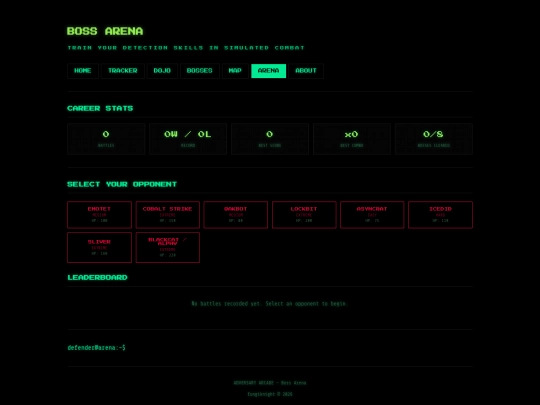Click the LEADERBOARD heading

[x=97, y=278]
